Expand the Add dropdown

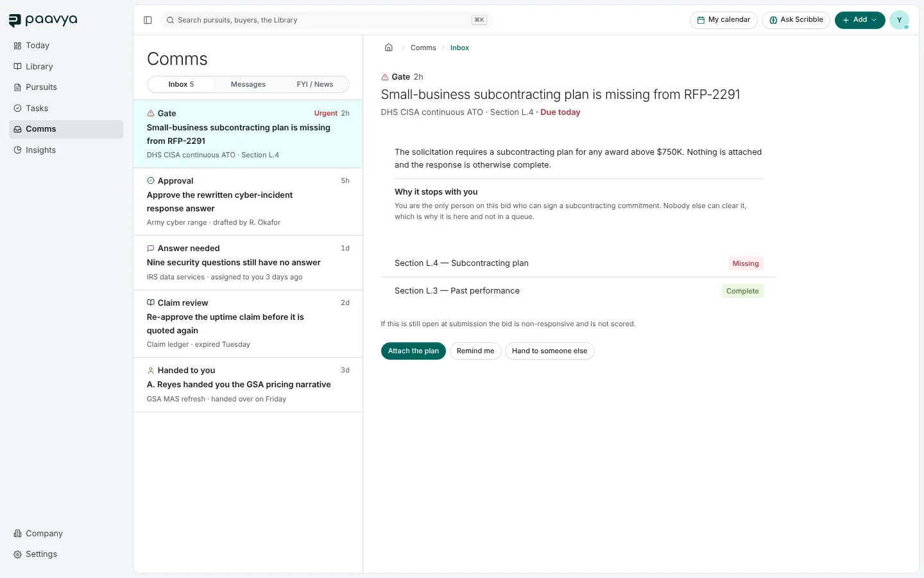(x=860, y=20)
